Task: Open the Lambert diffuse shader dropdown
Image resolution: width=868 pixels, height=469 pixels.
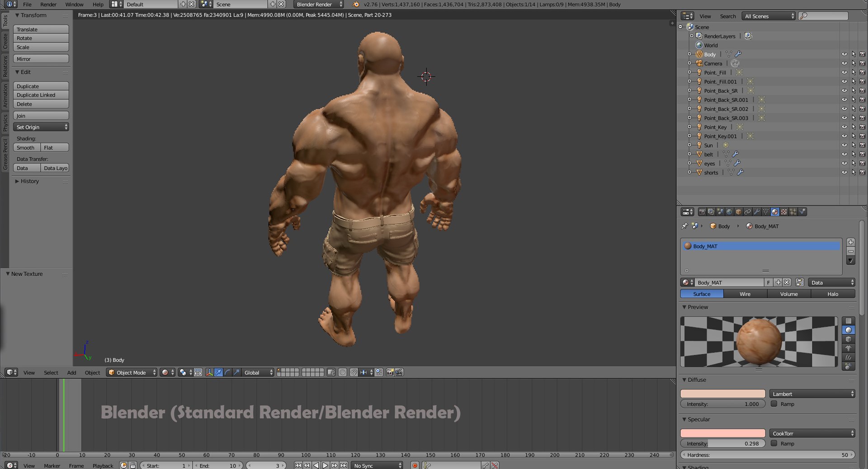Action: pos(812,394)
